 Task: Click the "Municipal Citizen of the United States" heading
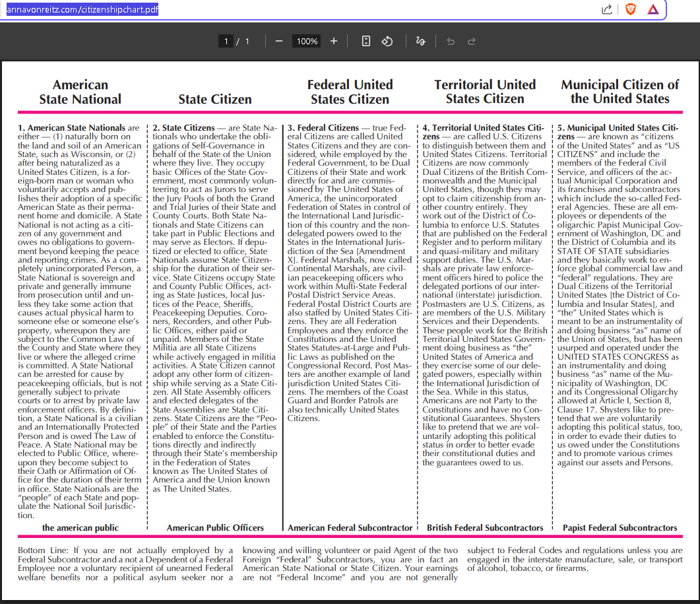pos(620,92)
